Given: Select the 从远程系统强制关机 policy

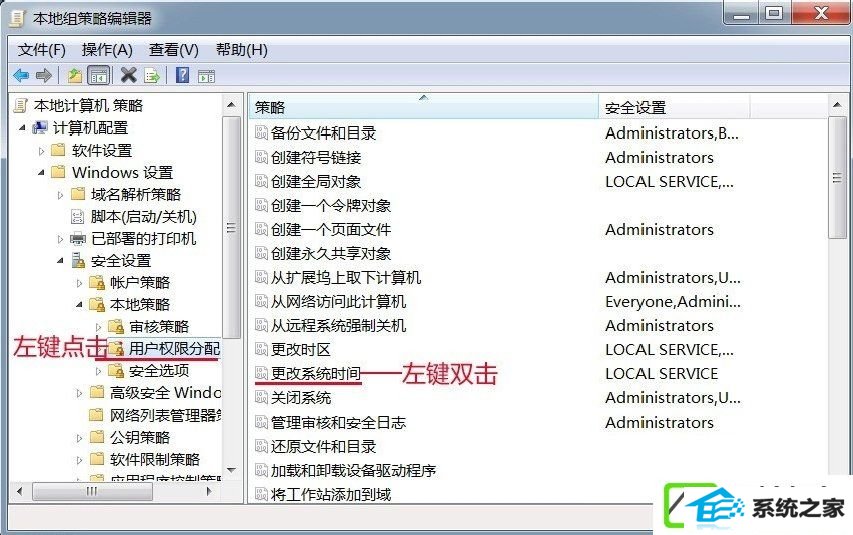Looking at the screenshot, I should click(338, 325).
